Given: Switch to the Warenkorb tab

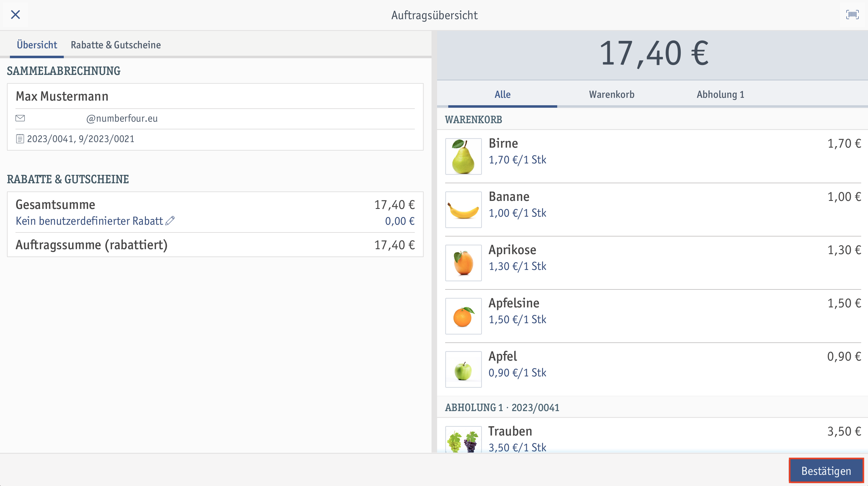Looking at the screenshot, I should [612, 94].
